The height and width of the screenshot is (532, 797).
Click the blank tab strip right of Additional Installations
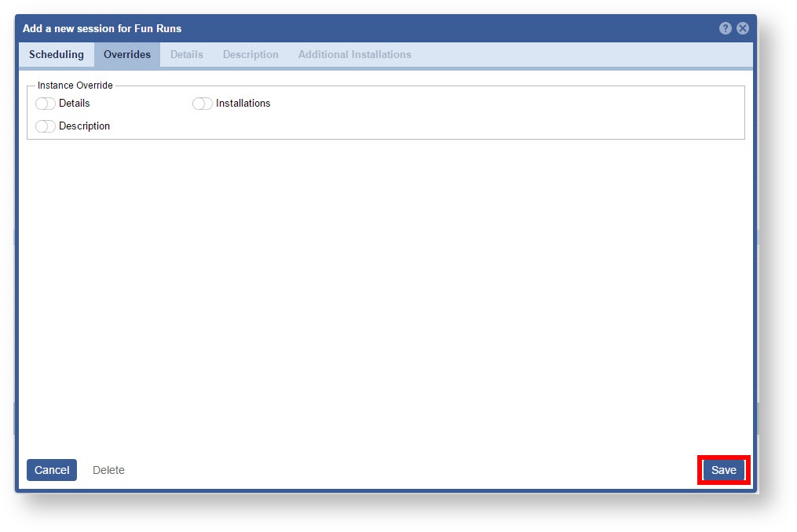[581, 55]
